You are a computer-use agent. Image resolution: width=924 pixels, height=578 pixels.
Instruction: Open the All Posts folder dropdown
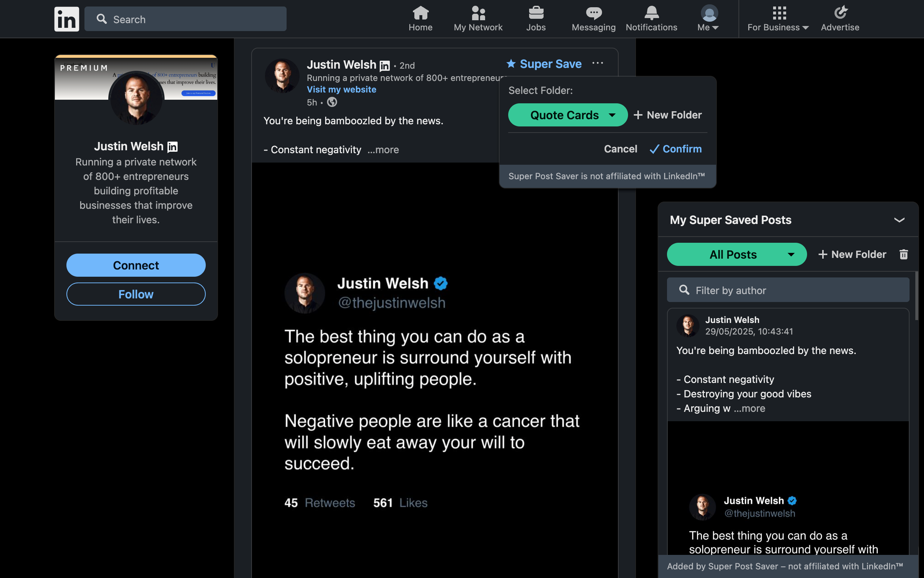coord(737,254)
